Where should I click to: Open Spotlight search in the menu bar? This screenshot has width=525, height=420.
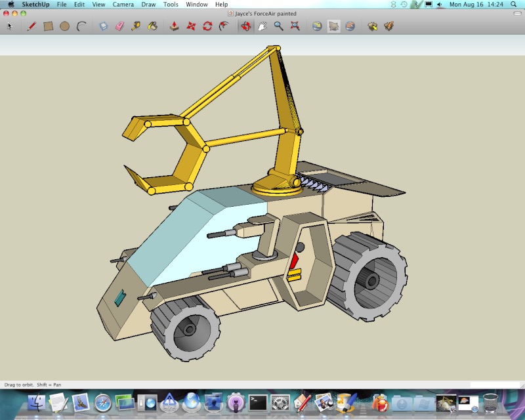coord(517,5)
